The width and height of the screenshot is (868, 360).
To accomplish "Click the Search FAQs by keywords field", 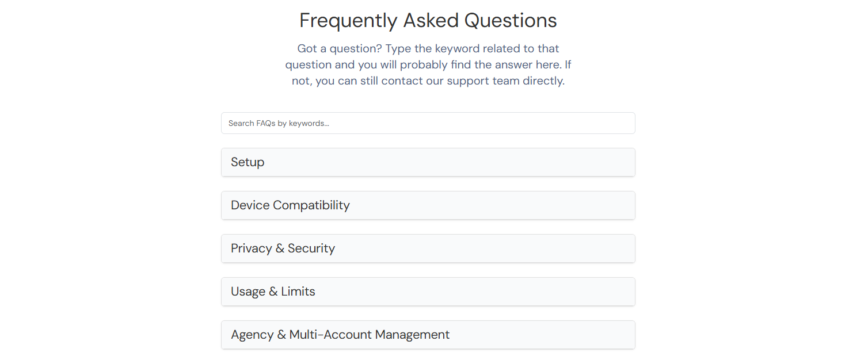I will click(428, 123).
